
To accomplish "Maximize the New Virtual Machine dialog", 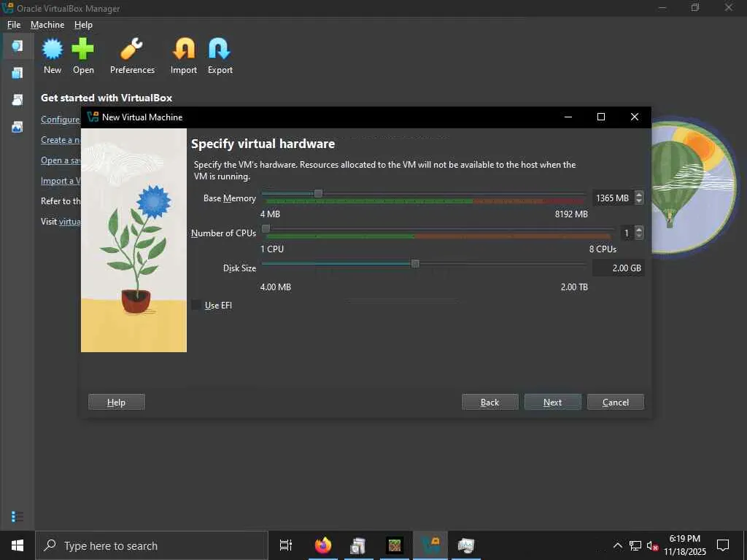I will pos(601,117).
